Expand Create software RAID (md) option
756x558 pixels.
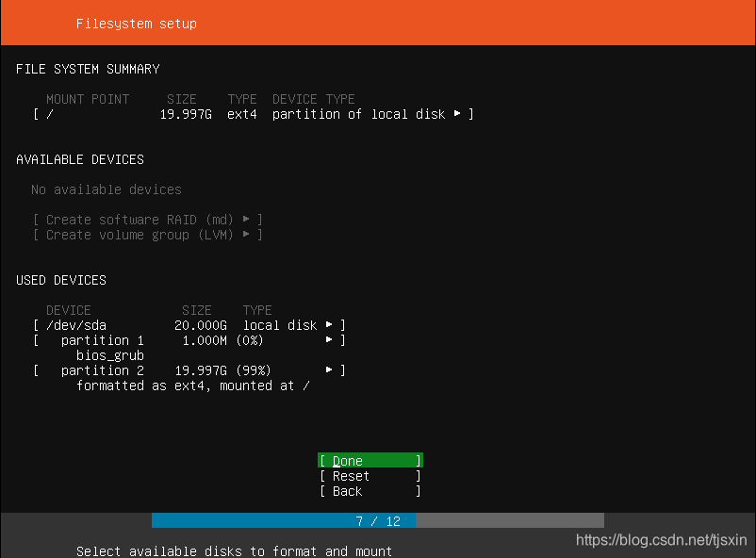pos(148,220)
